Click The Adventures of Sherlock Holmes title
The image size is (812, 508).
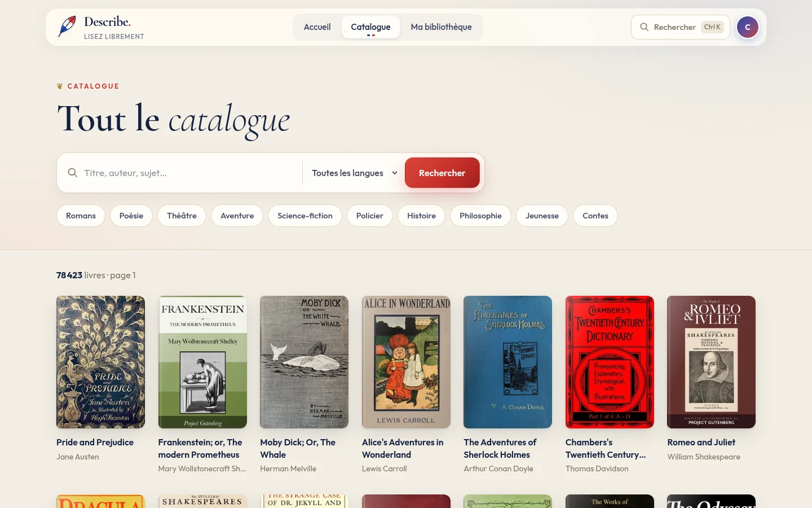pos(500,449)
